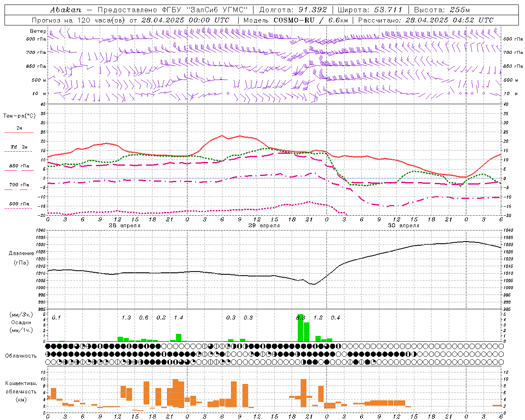The width and height of the screenshot is (525, 420).
Task: Select the "Тем-ра(°C)" axis title
Action: point(19,116)
